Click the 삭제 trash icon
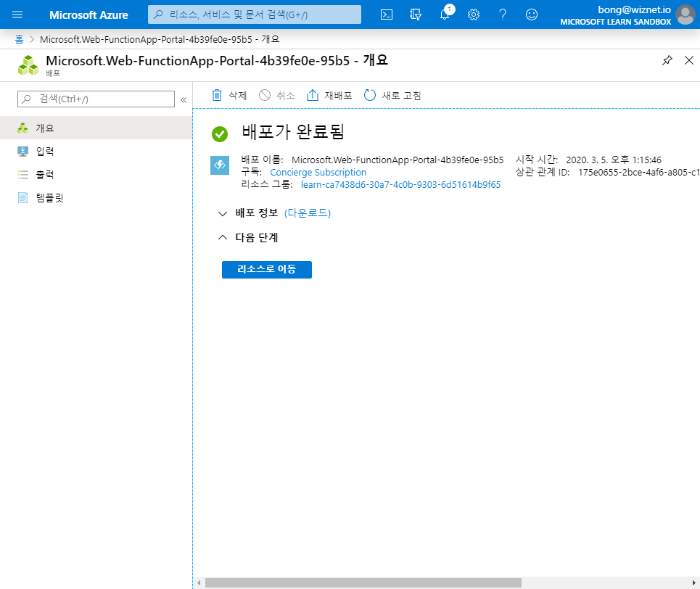The image size is (700, 589). point(216,95)
